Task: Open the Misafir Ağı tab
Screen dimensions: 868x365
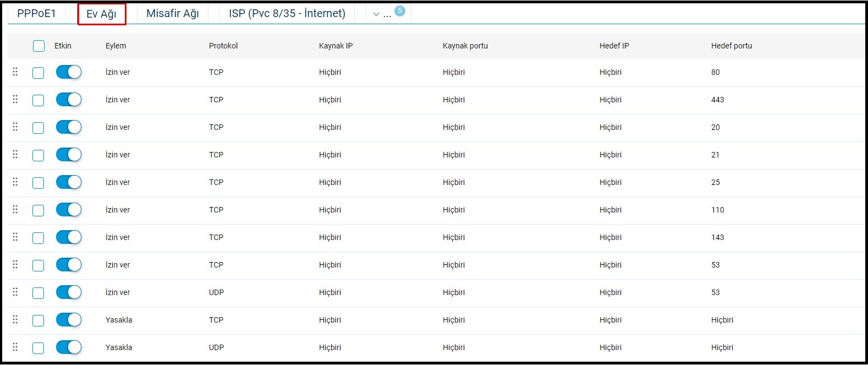Action: tap(173, 14)
